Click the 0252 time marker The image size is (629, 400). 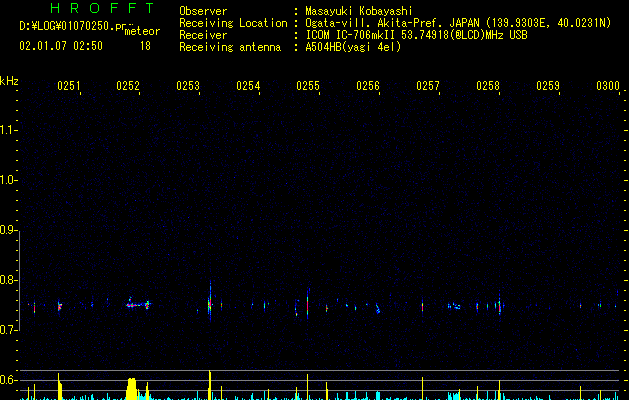pos(128,86)
